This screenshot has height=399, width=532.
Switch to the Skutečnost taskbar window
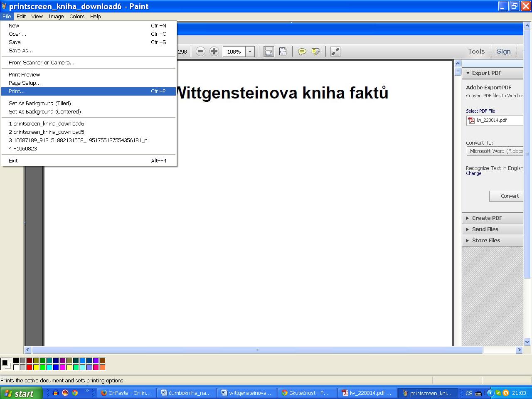point(307,393)
